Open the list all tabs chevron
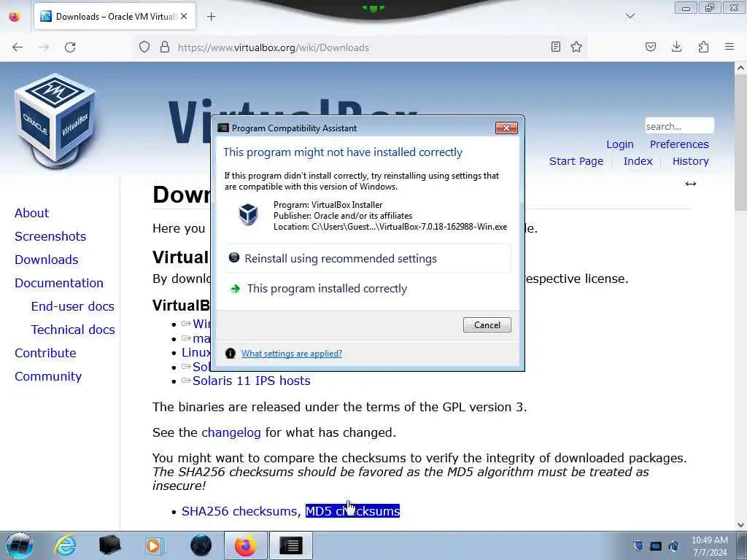 (x=630, y=16)
